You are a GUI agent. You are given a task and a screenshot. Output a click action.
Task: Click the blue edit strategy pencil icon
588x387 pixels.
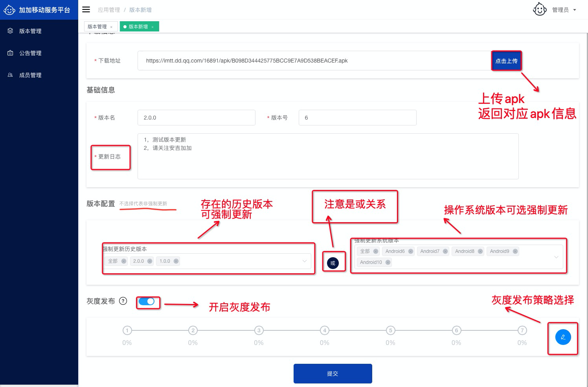(563, 337)
